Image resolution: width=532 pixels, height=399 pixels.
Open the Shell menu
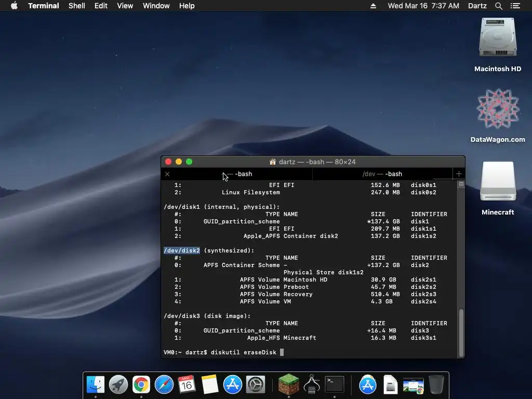tap(77, 6)
